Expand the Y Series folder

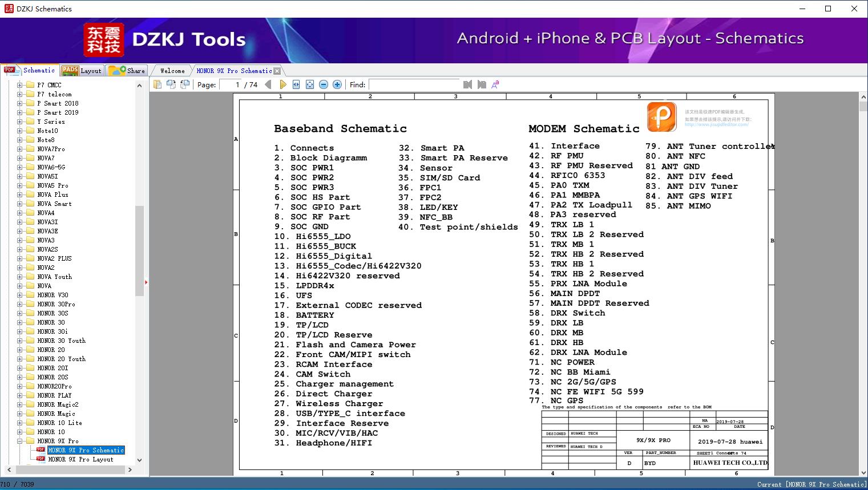tap(20, 122)
